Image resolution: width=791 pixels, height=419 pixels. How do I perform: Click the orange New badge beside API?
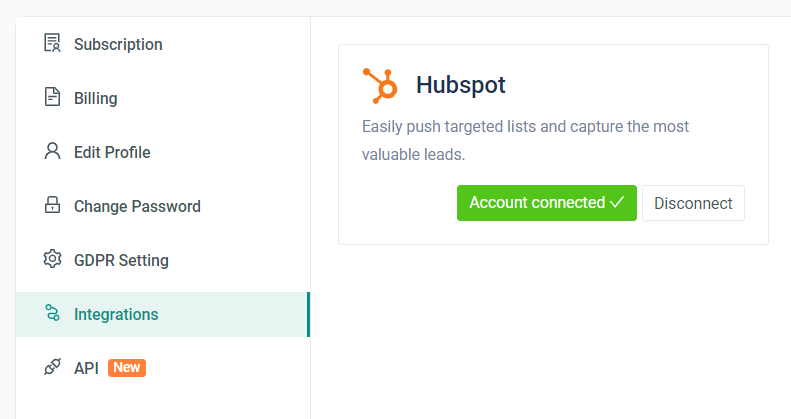click(127, 368)
